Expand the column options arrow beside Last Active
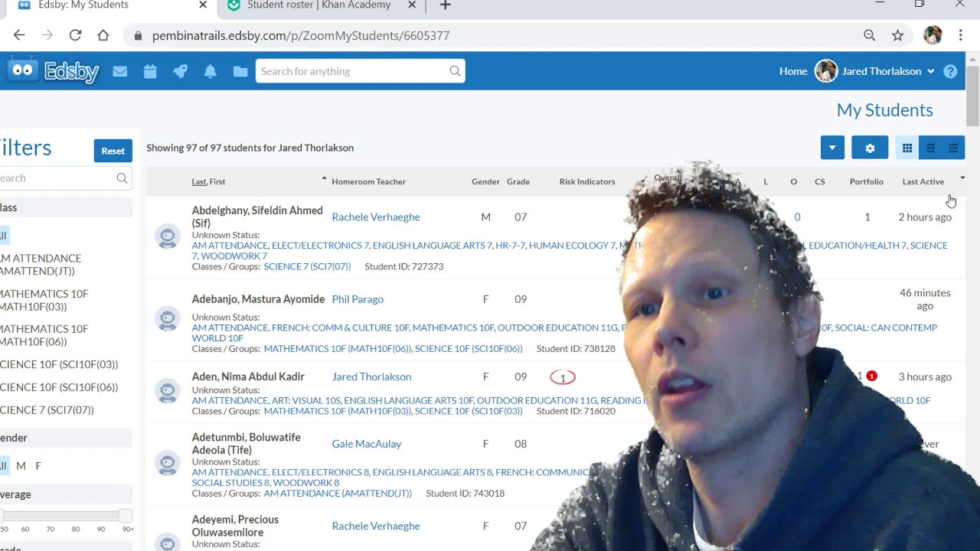The image size is (980, 551). pyautogui.click(x=962, y=178)
